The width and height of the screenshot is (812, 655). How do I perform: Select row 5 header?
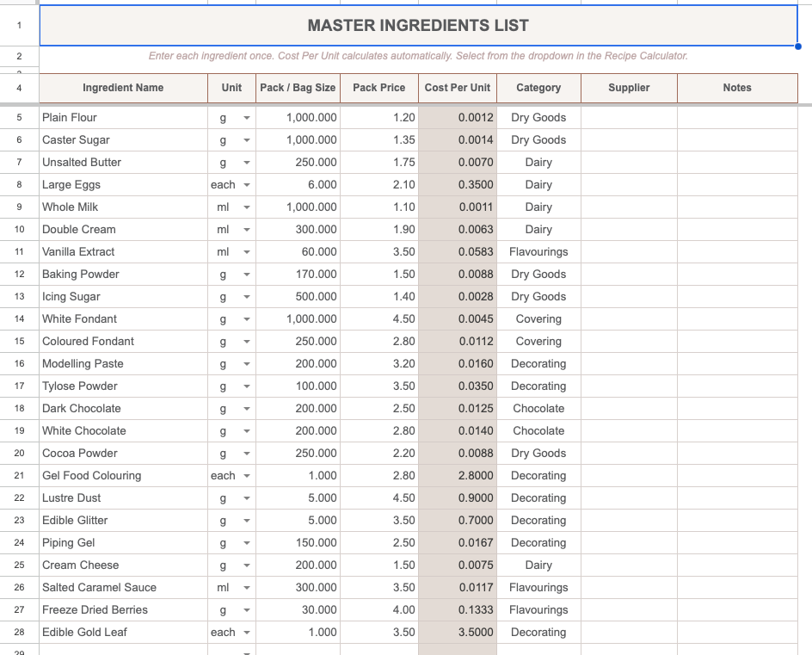[19, 118]
